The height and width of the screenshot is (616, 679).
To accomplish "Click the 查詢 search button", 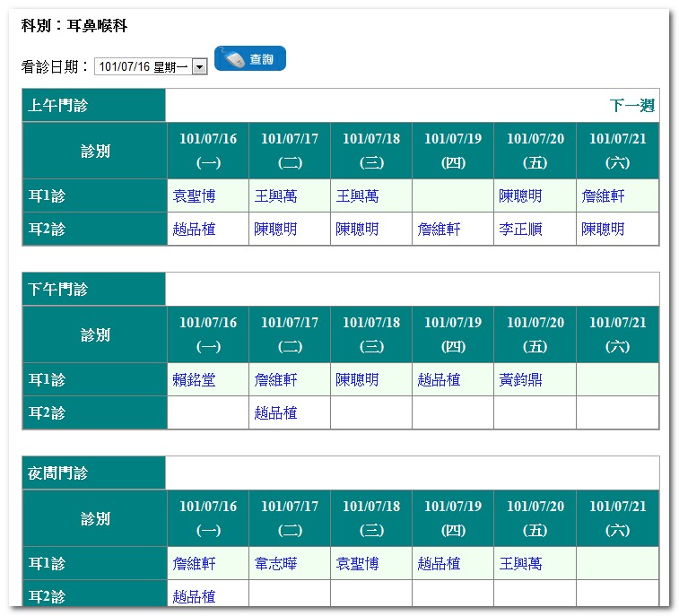I will [x=250, y=59].
